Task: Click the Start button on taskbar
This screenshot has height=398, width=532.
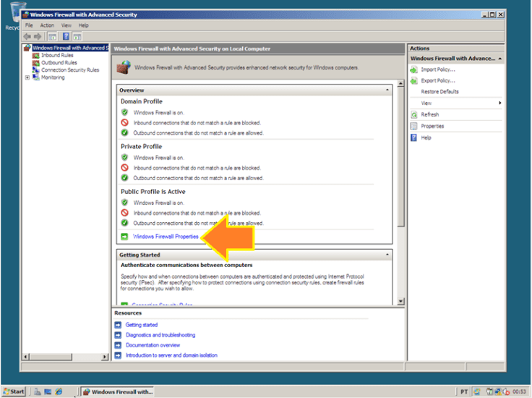Action: coord(14,391)
